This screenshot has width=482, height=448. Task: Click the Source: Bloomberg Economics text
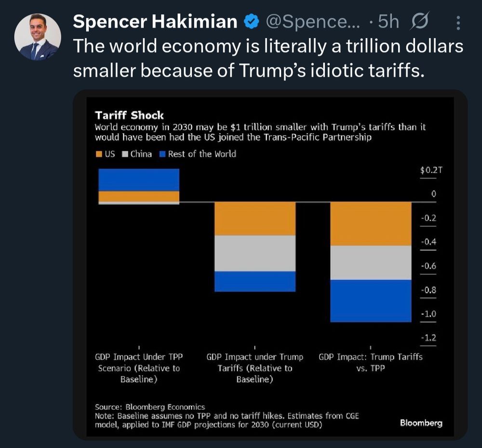150,407
